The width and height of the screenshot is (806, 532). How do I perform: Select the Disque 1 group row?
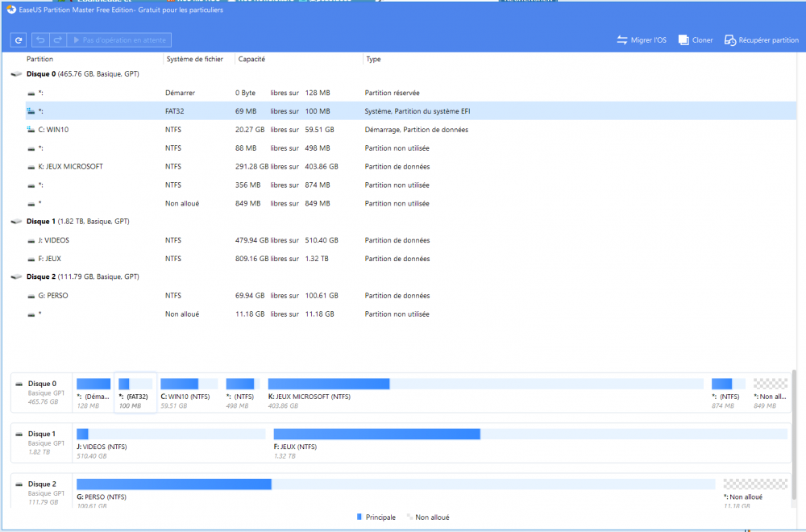(x=73, y=222)
